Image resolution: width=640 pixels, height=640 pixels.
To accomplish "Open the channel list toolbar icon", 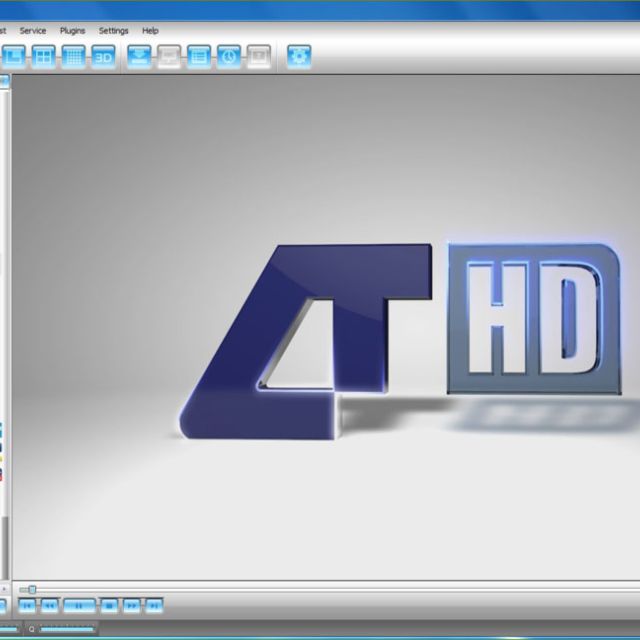I will pos(199,56).
